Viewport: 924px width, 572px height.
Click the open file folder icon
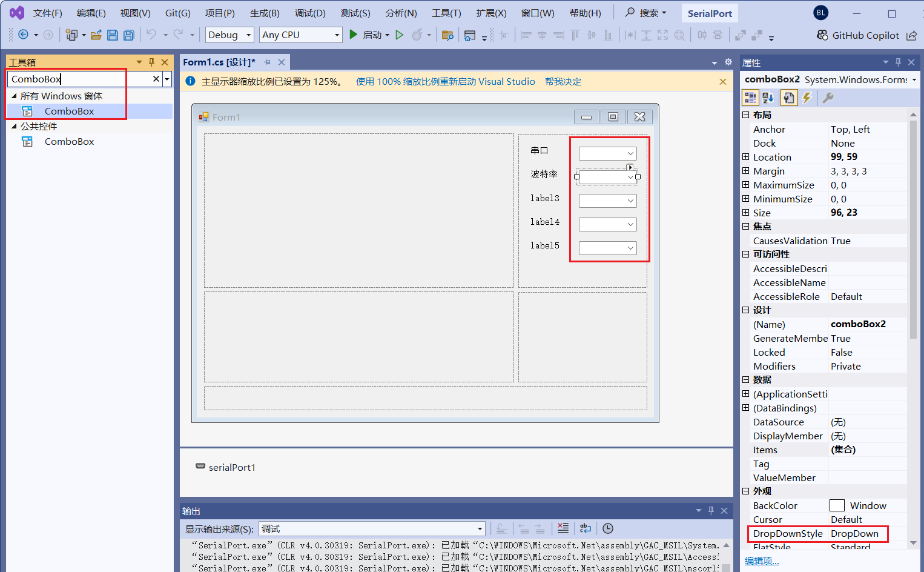pos(96,35)
